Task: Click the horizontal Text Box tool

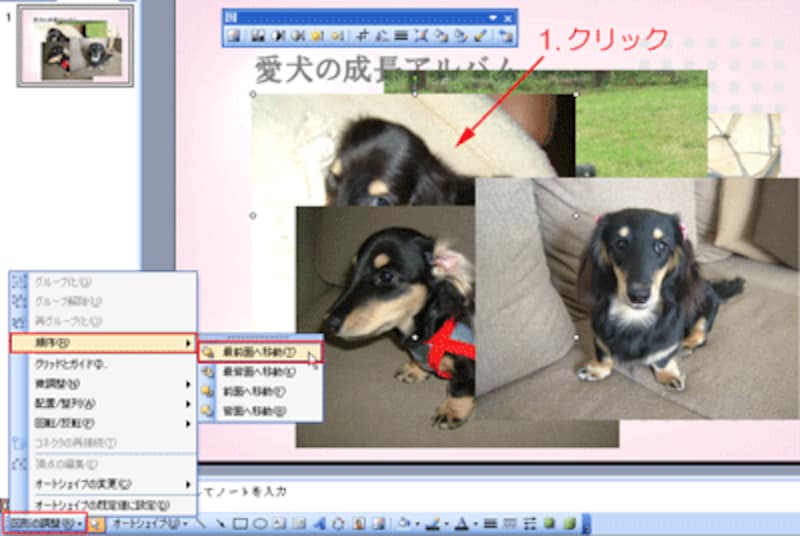Action: coord(280,524)
